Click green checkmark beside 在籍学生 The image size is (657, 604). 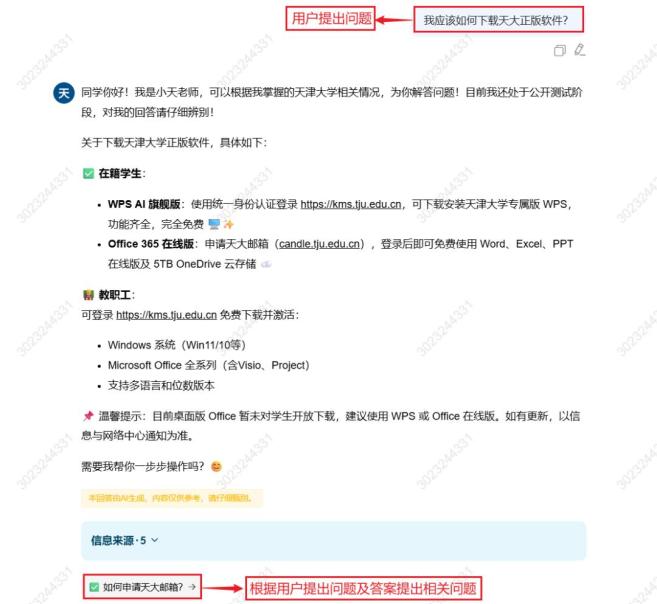coord(88,173)
